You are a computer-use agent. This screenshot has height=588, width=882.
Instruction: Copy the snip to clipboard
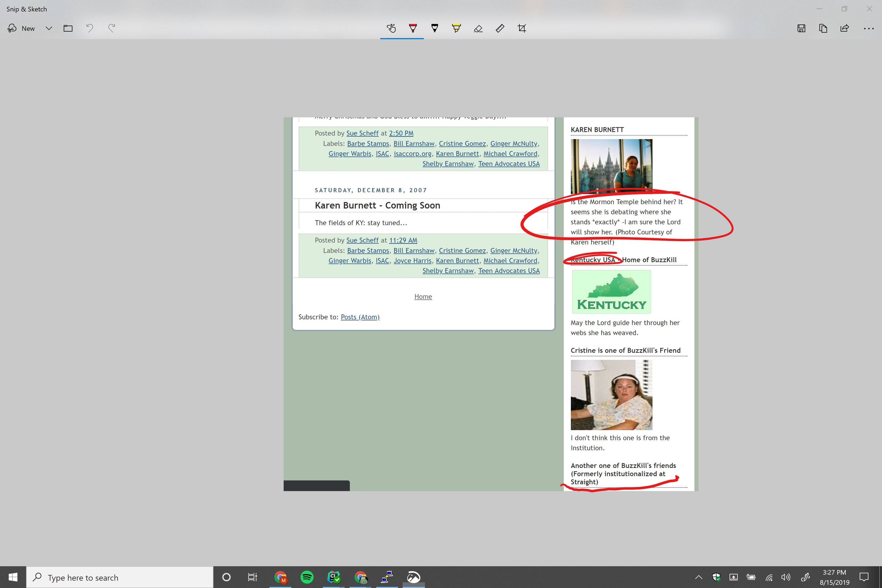(823, 28)
